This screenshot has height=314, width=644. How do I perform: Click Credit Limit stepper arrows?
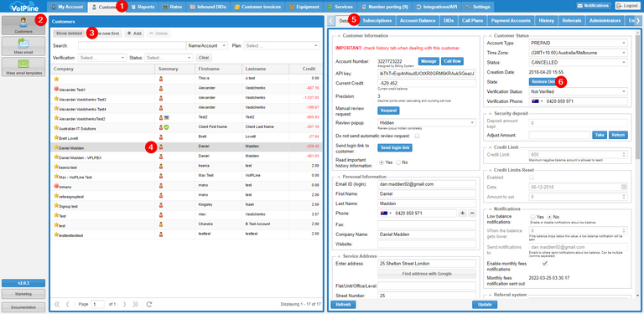pyautogui.click(x=624, y=155)
